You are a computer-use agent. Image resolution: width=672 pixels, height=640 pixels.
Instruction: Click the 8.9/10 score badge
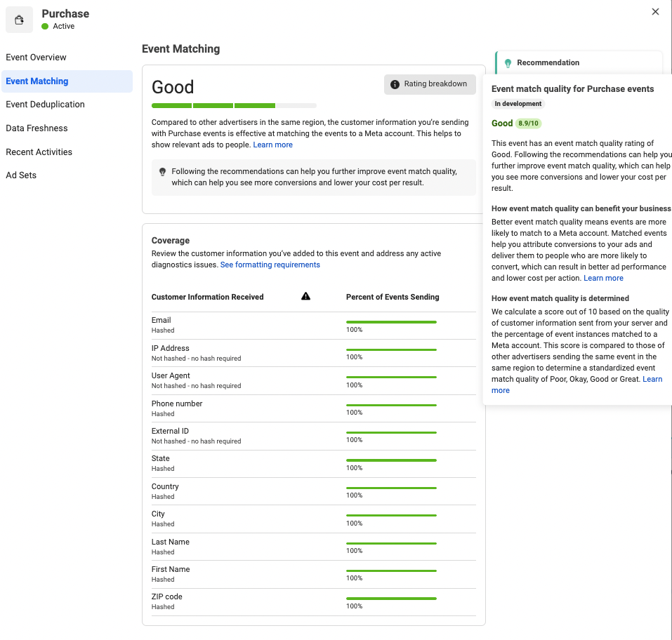pyautogui.click(x=528, y=124)
